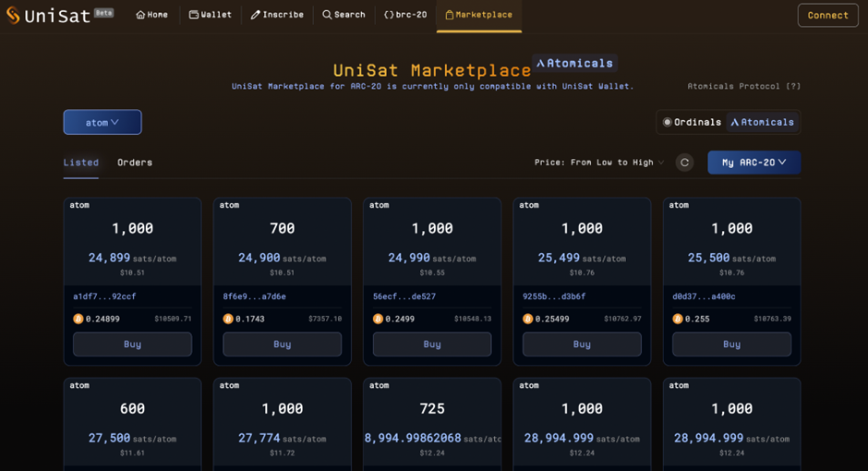Click the 27,774 sats/atom price text
868x471 pixels.
[283, 439]
